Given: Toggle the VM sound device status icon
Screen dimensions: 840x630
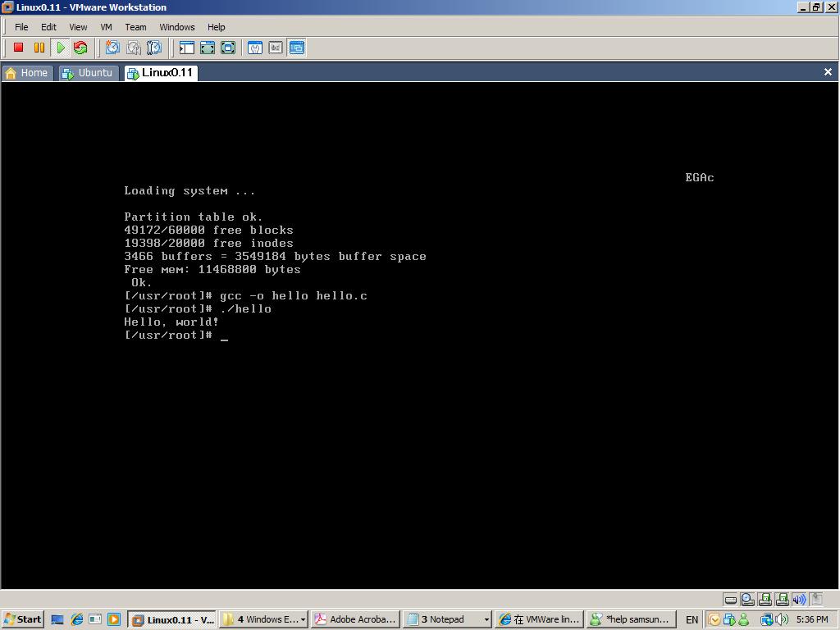Looking at the screenshot, I should (x=799, y=600).
